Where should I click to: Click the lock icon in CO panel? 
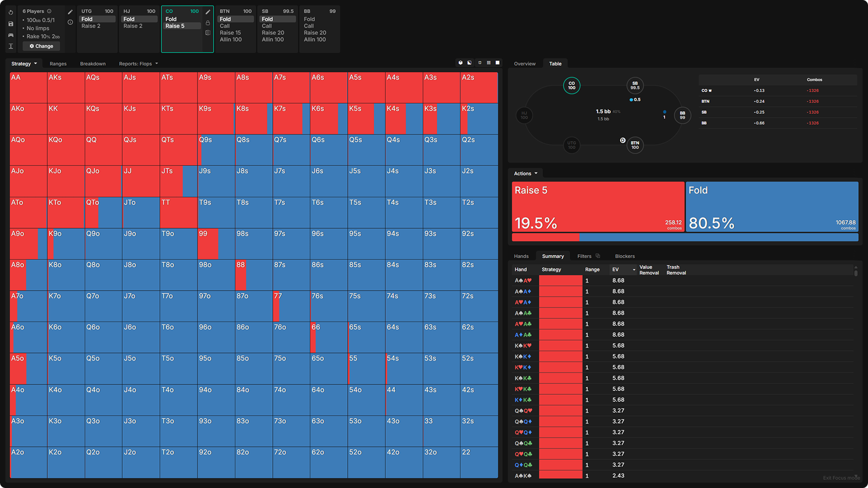pyautogui.click(x=208, y=23)
